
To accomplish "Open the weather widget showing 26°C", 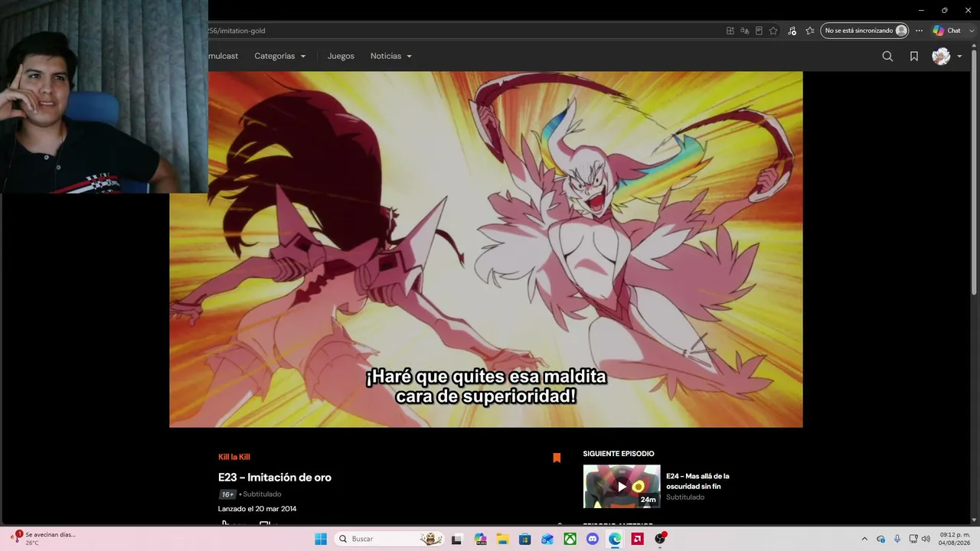I will pos(44,539).
